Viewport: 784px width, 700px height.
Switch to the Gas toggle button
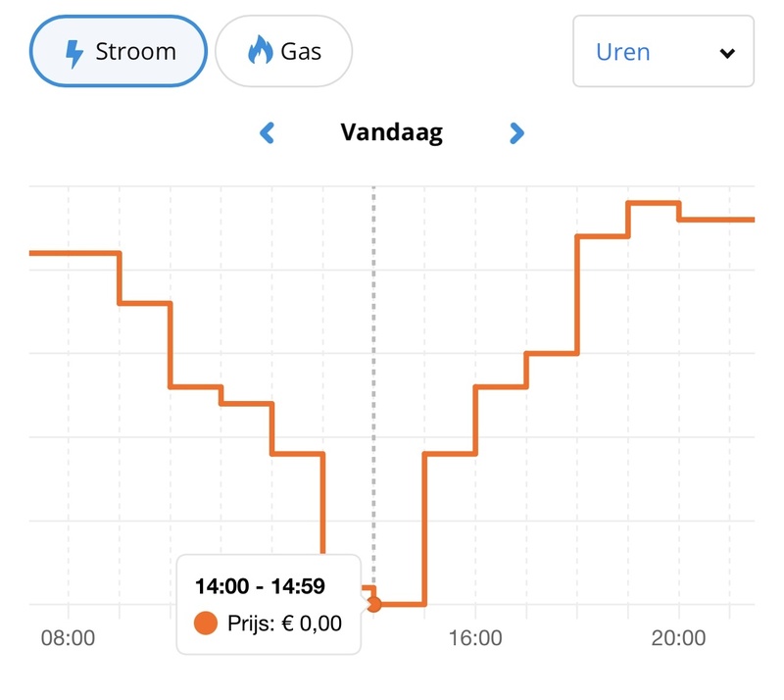click(x=283, y=52)
